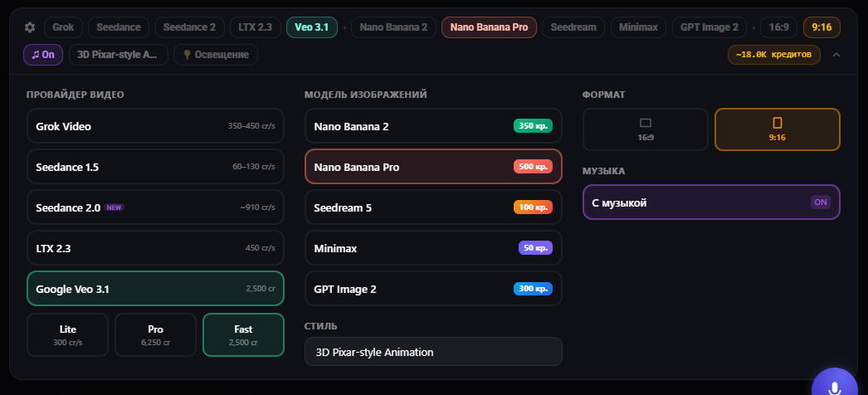Click the СТИЛЬ heading
Viewport: 868px width, 395px height.
[x=321, y=326]
